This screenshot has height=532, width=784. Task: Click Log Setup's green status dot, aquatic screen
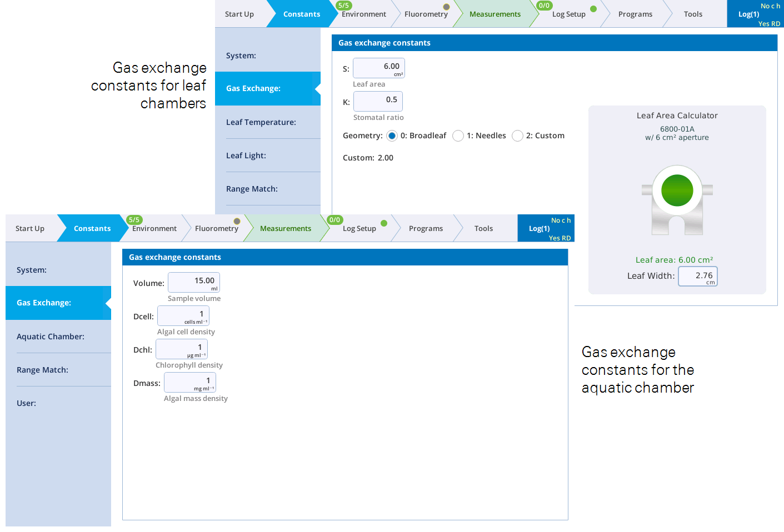coord(383,223)
